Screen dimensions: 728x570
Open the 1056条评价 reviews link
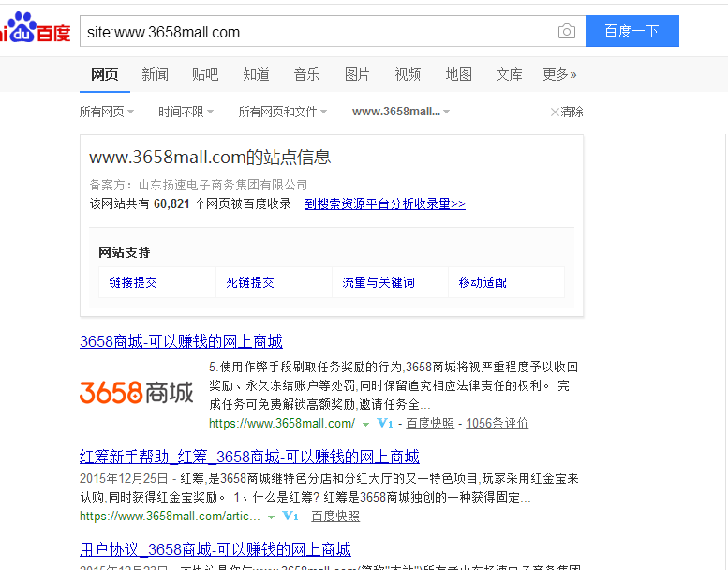coord(498,423)
